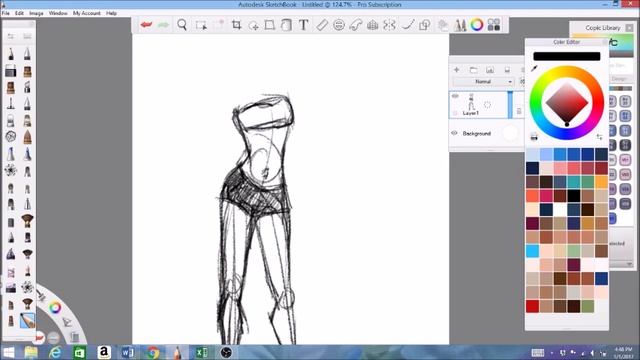
Task: Select the Flood Fill bucket tool
Action: (286, 25)
